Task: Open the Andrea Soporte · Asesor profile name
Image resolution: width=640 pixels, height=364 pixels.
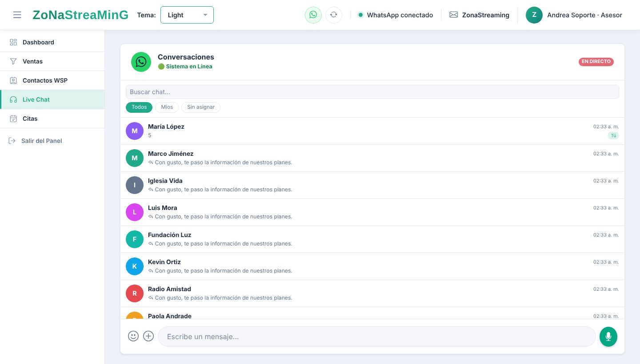Action: tap(584, 15)
